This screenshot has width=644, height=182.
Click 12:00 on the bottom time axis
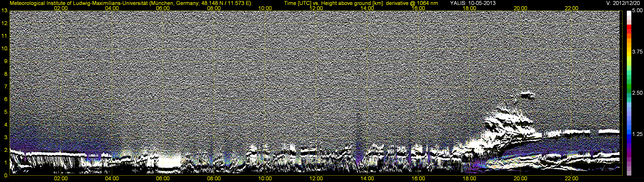click(316, 179)
